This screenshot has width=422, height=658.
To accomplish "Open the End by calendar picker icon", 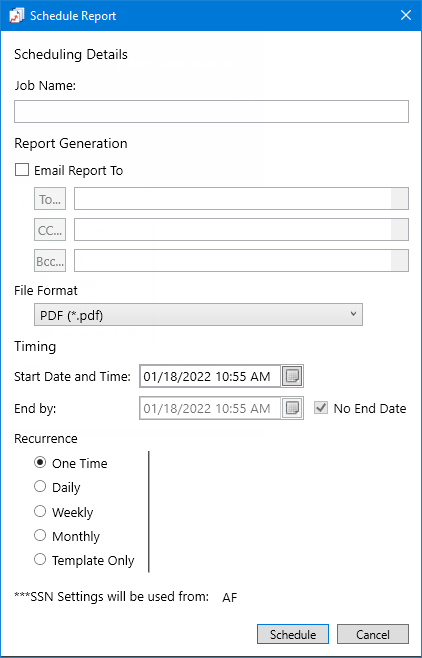I will coord(292,408).
